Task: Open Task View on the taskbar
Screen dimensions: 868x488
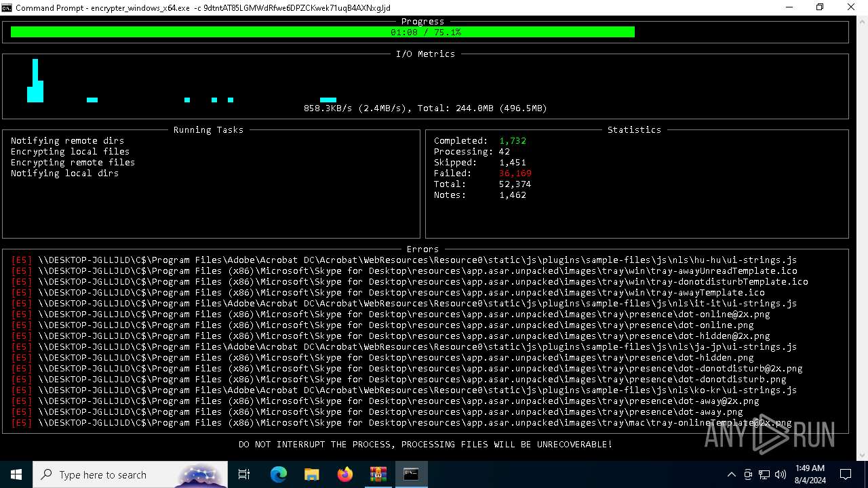Action: 244,474
